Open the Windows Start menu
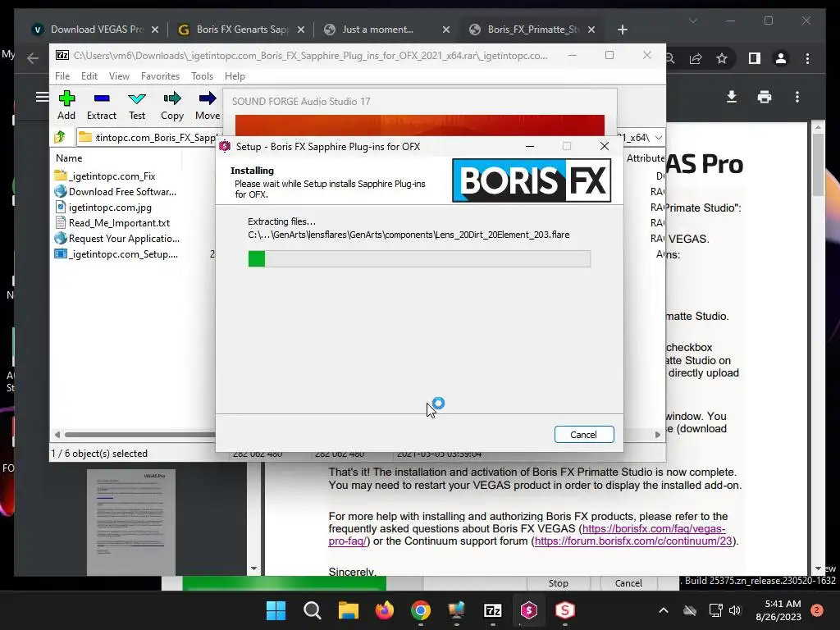 tap(276, 610)
